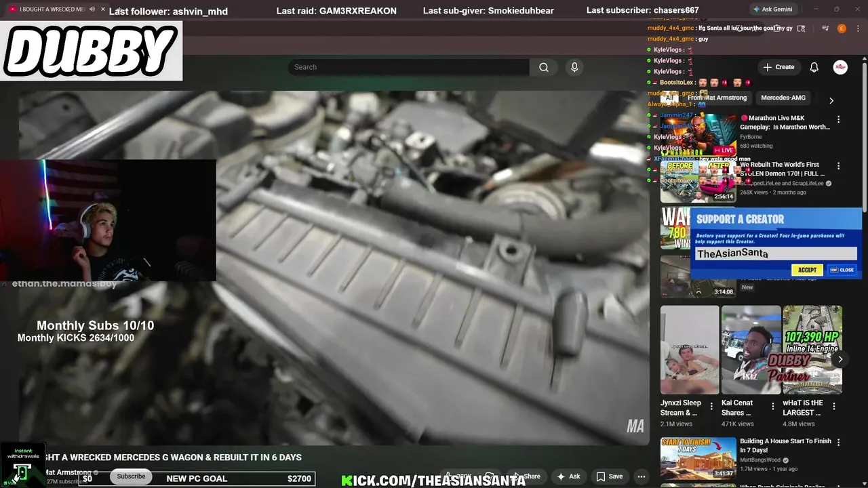The width and height of the screenshot is (868, 488).
Task: Click the Building A House thumbnail
Action: click(x=698, y=458)
